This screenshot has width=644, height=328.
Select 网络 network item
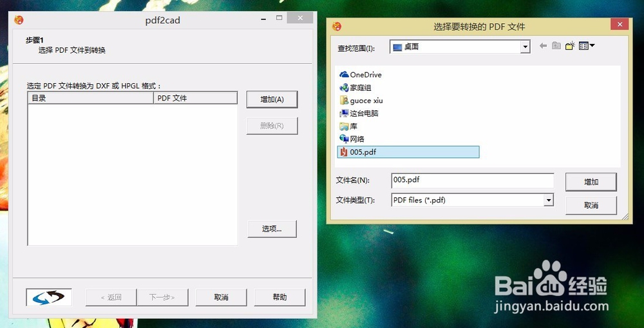click(x=352, y=139)
